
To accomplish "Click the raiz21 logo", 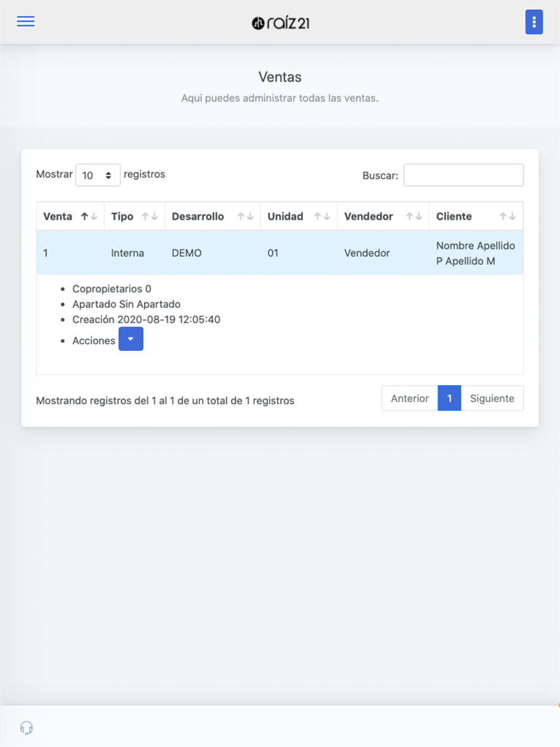I will [x=281, y=23].
